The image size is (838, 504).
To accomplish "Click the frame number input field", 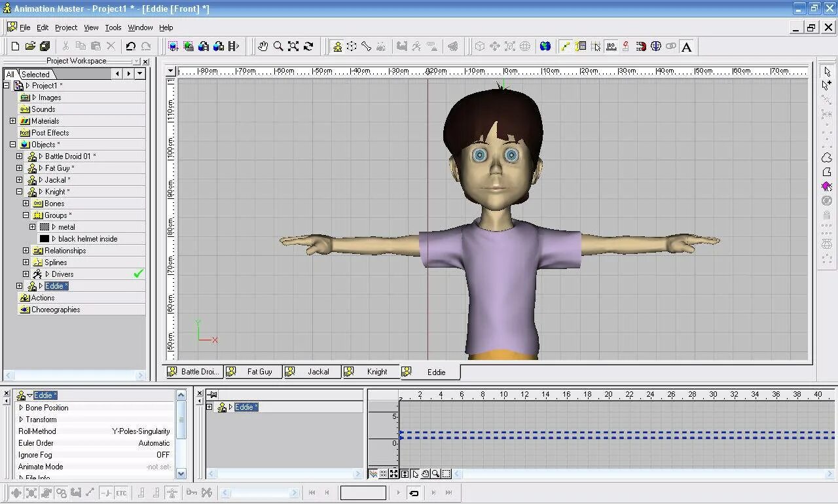I will coord(363,493).
